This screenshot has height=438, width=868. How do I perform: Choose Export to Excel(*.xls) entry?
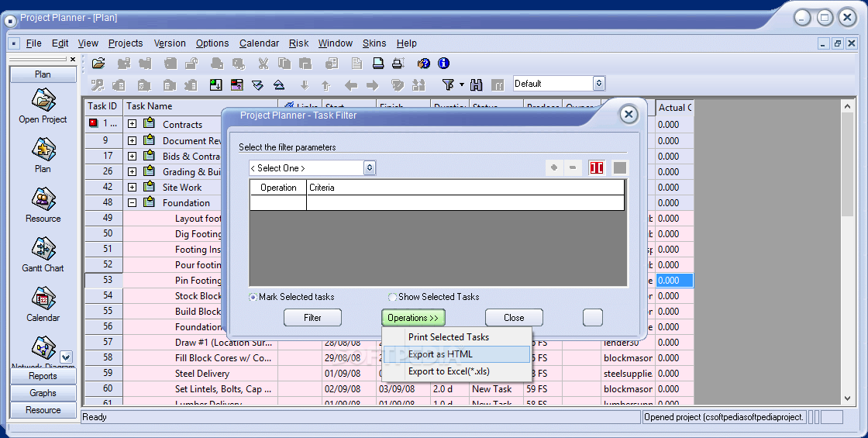[449, 371]
